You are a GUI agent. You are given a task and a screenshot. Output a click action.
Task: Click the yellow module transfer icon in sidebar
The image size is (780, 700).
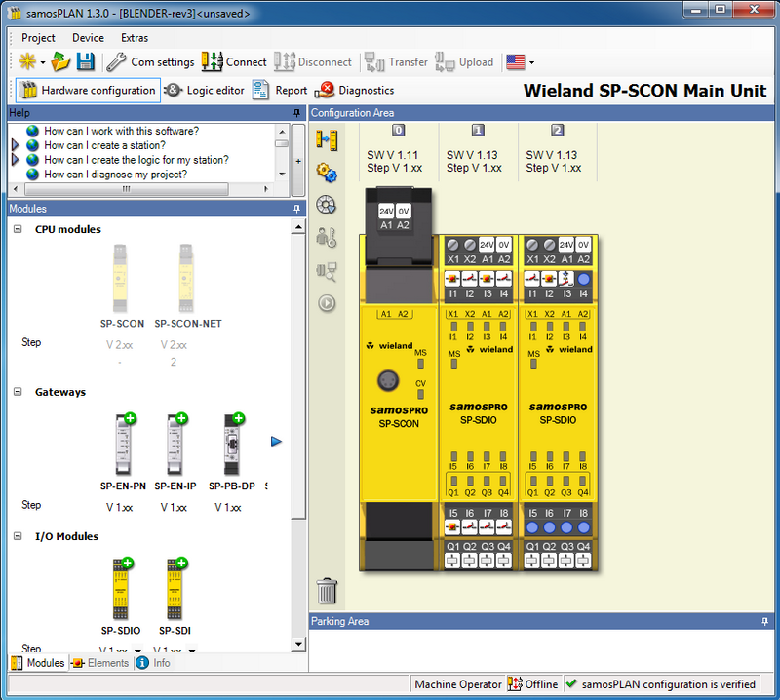pyautogui.click(x=327, y=139)
